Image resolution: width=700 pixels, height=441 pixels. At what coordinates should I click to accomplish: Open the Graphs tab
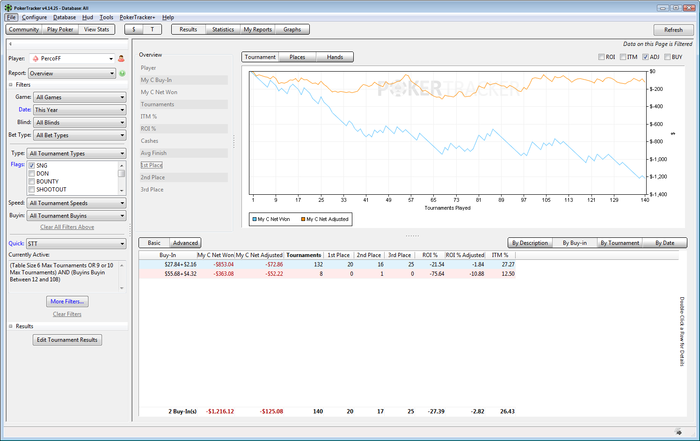[x=292, y=29]
